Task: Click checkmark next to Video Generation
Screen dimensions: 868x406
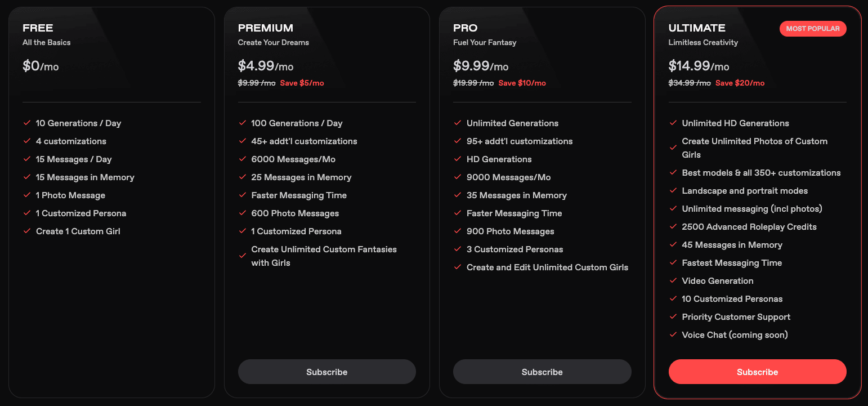Action: tap(673, 280)
